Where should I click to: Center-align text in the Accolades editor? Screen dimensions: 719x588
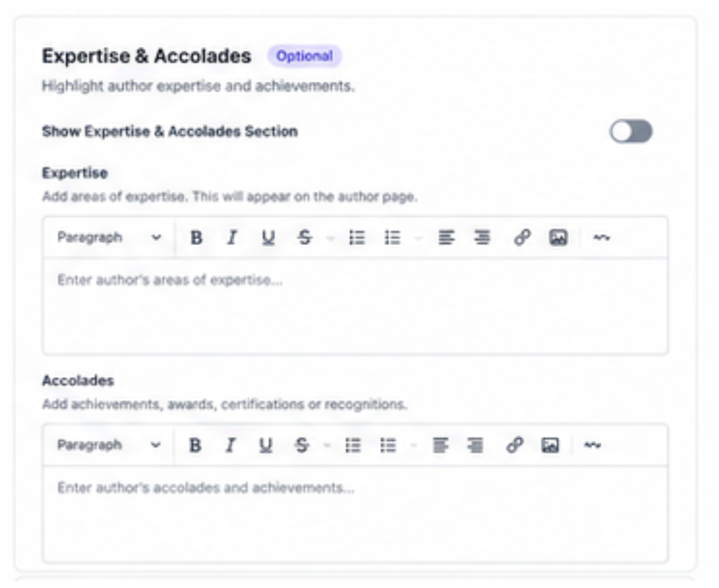tap(475, 445)
